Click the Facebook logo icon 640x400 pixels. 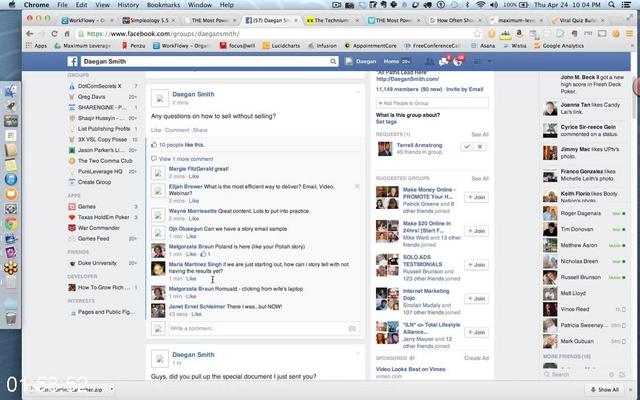tap(72, 62)
